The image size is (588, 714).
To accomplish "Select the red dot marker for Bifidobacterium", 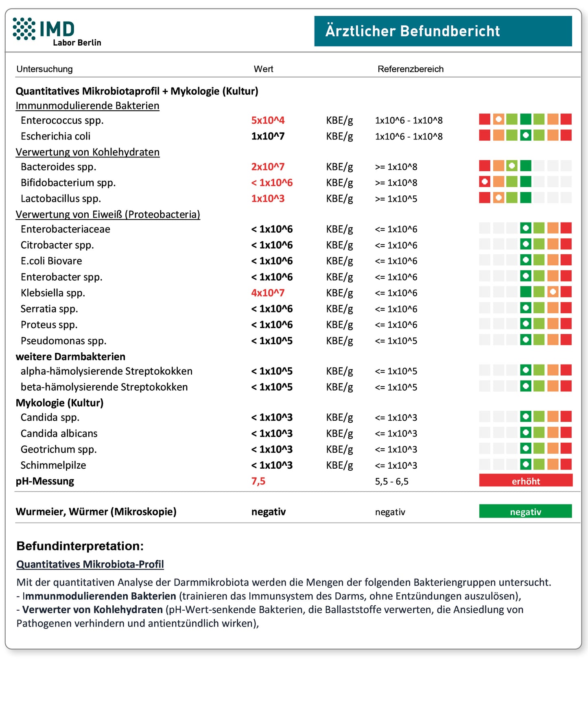I will tap(485, 181).
